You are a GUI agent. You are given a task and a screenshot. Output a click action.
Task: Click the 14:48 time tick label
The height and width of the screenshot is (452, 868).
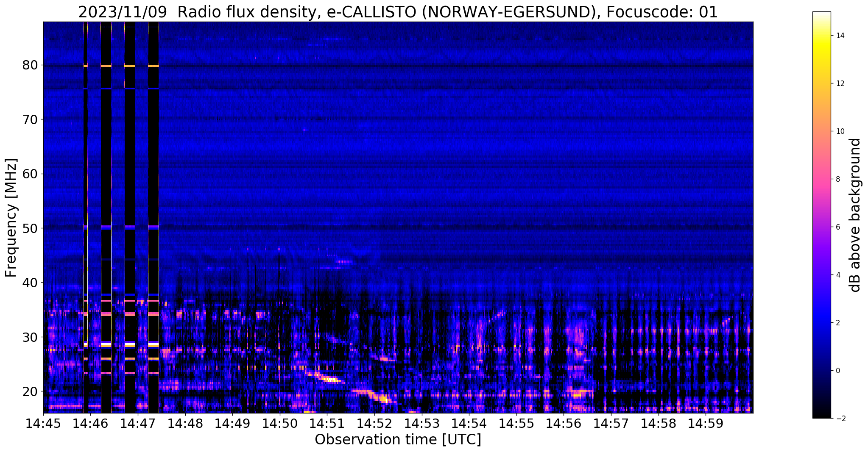(185, 423)
